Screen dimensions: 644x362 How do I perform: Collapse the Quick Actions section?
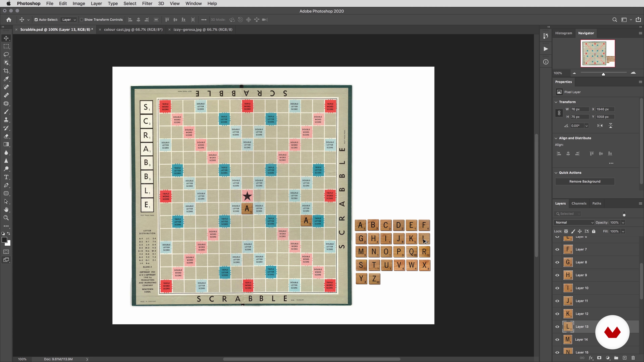click(x=556, y=173)
